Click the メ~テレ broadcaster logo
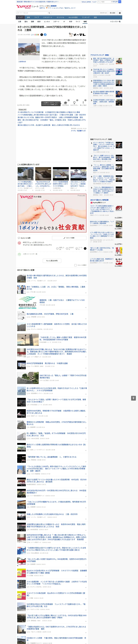 (x=77, y=35)
